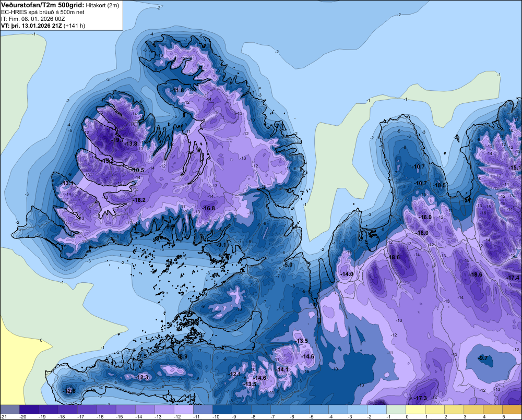Click the title text 'Veðurstofan/T2m 500grid:'
Image resolution: width=522 pixels, height=420 pixels.
click(43, 4)
